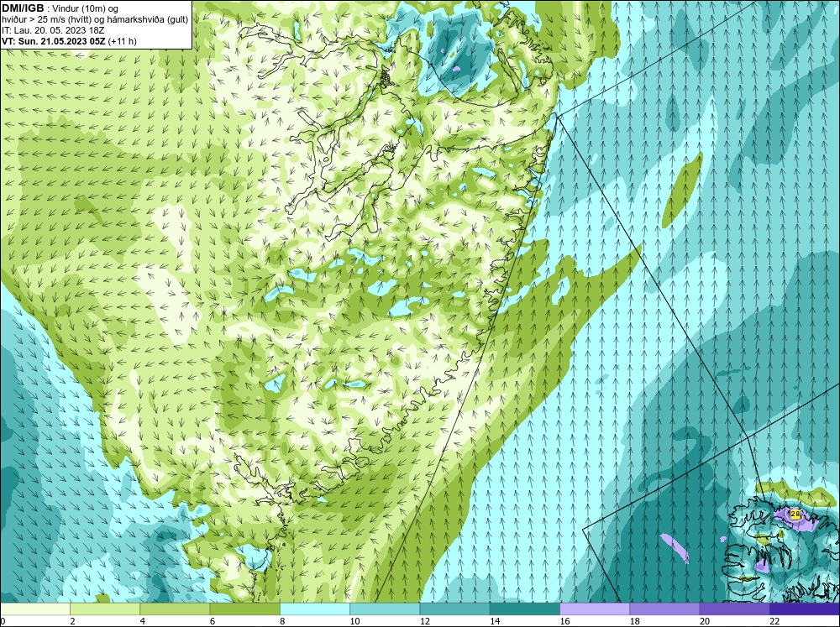
Task: Select the '(+11 h)' forecast offset text
Action: [122, 41]
